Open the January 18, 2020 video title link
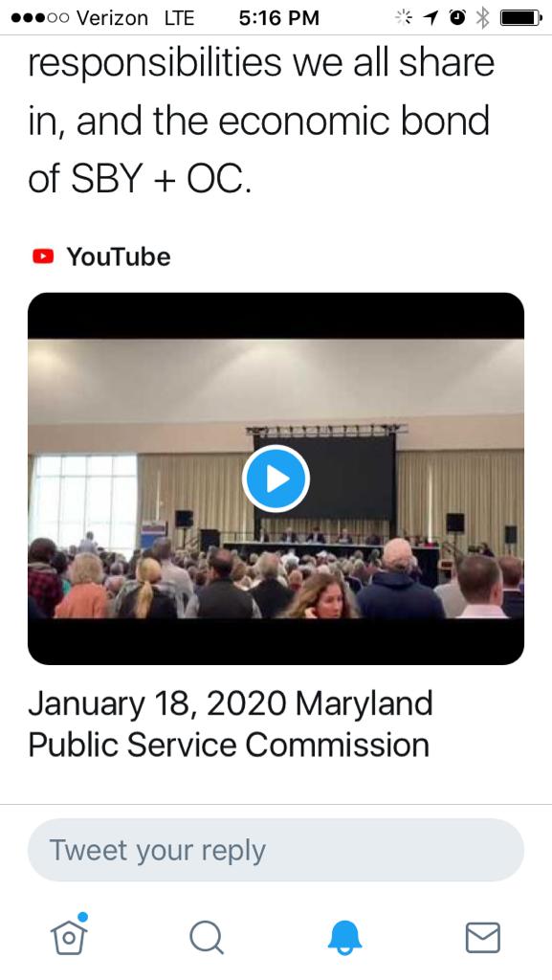 [231, 724]
